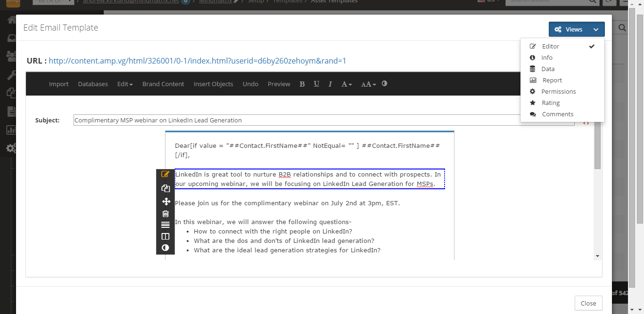This screenshot has height=314, width=644.
Task: Click the trash delete block icon
Action: click(165, 214)
